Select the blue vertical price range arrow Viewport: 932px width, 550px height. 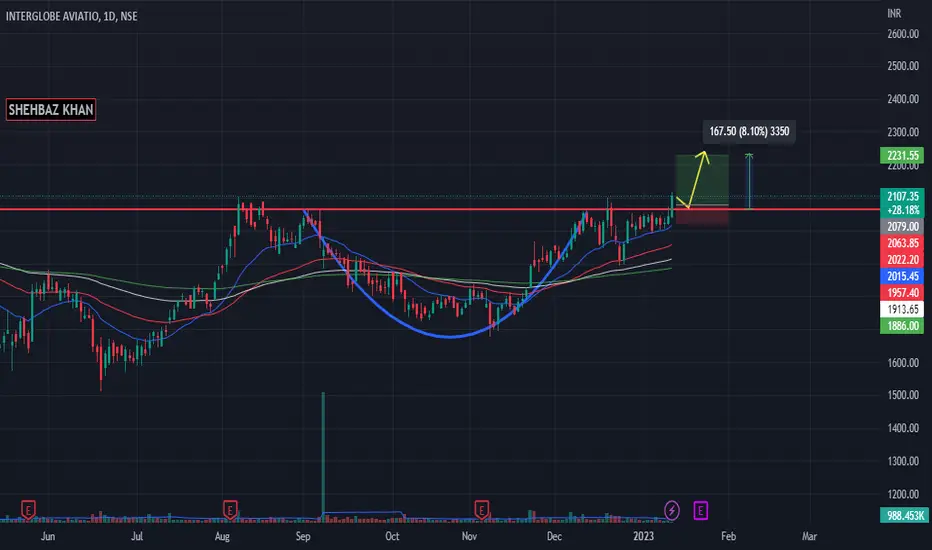point(749,181)
